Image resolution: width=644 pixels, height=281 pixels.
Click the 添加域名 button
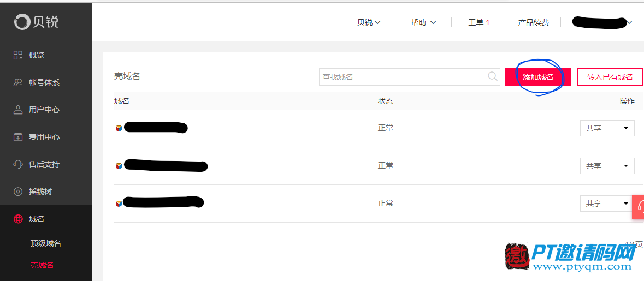point(537,77)
